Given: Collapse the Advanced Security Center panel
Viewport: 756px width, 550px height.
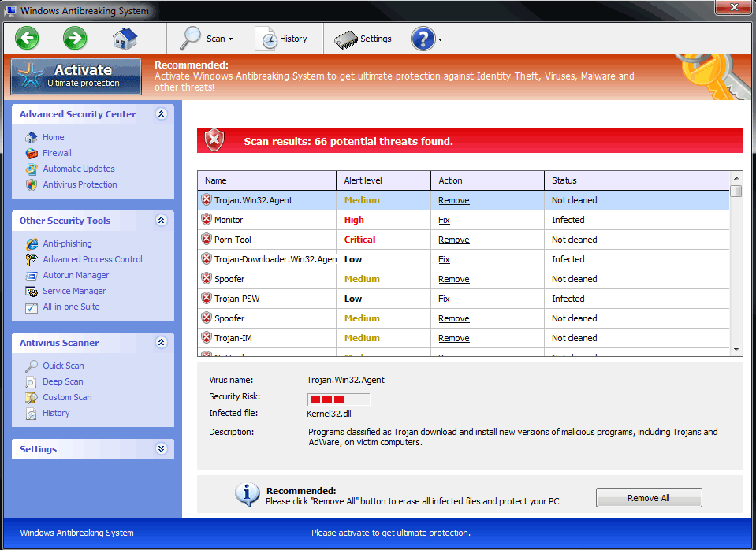Looking at the screenshot, I should (162, 114).
